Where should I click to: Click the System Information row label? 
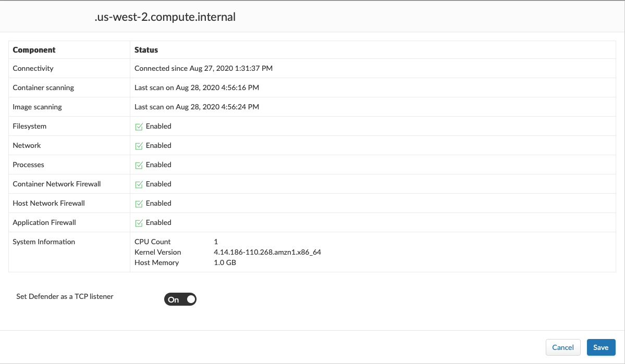pyautogui.click(x=44, y=242)
